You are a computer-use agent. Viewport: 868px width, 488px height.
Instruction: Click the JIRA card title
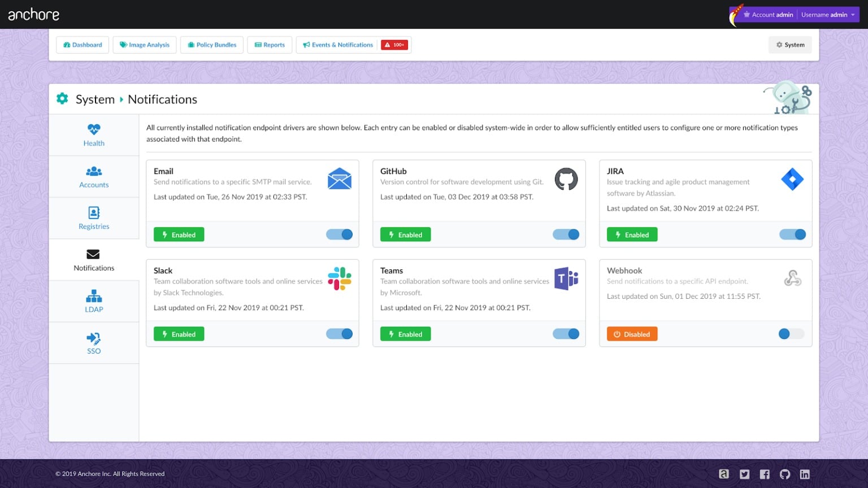[615, 171]
